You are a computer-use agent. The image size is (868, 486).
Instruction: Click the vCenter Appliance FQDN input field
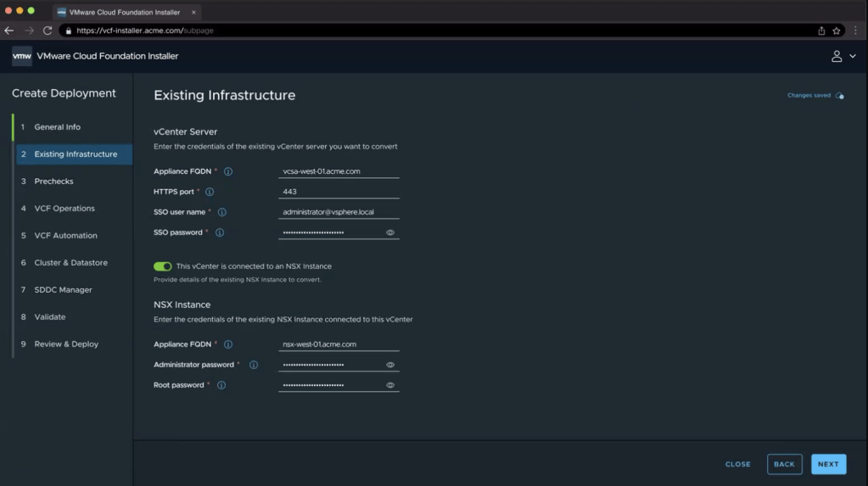click(x=339, y=171)
